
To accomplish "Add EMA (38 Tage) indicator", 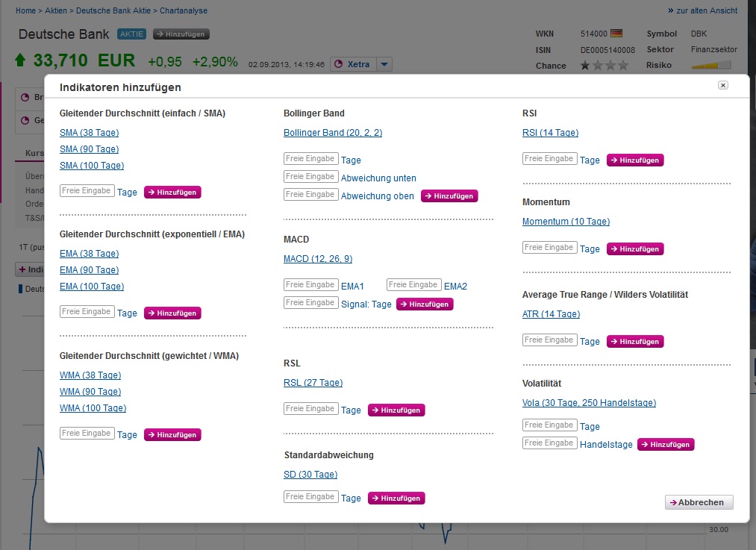I will [90, 254].
